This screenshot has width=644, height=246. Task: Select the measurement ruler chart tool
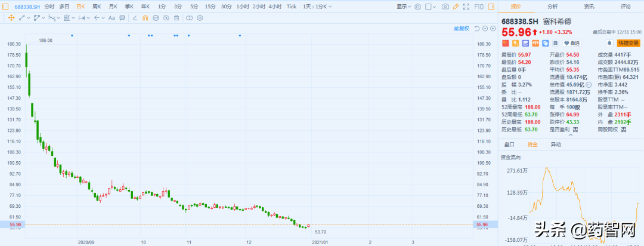(x=67, y=18)
